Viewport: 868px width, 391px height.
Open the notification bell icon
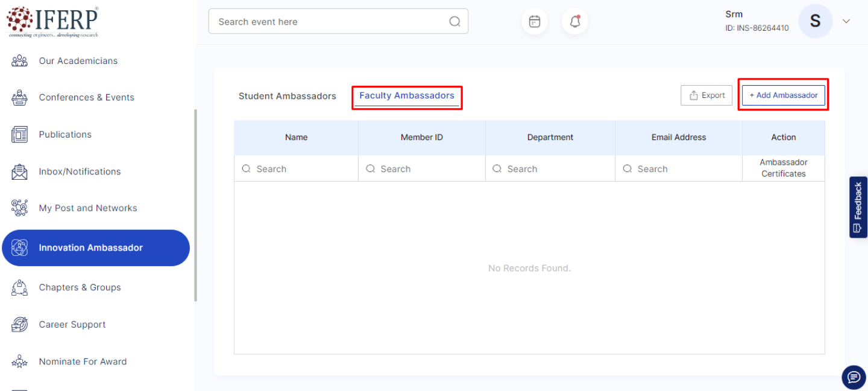(x=574, y=22)
